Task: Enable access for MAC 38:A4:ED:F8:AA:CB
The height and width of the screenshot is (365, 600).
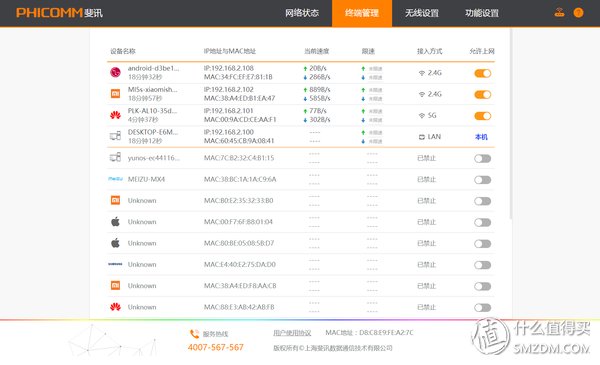Action: [x=483, y=286]
